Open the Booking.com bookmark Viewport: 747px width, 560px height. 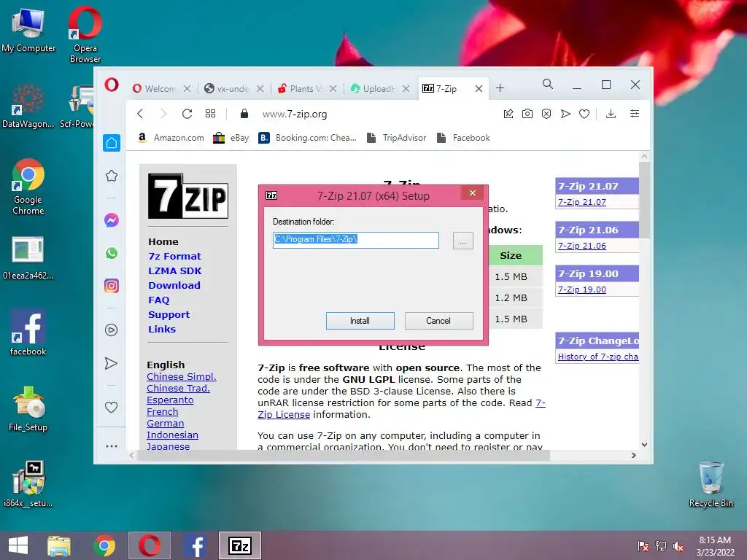point(308,138)
